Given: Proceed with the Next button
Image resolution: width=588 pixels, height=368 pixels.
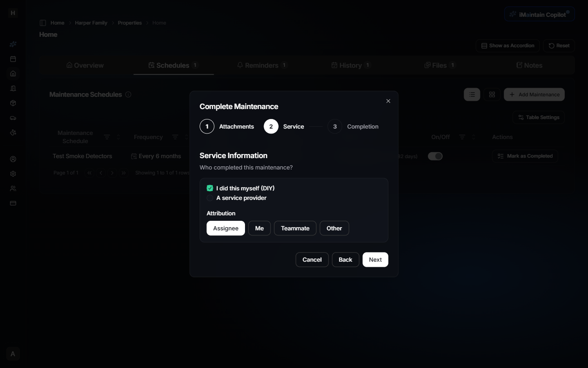Looking at the screenshot, I should pyautogui.click(x=375, y=259).
